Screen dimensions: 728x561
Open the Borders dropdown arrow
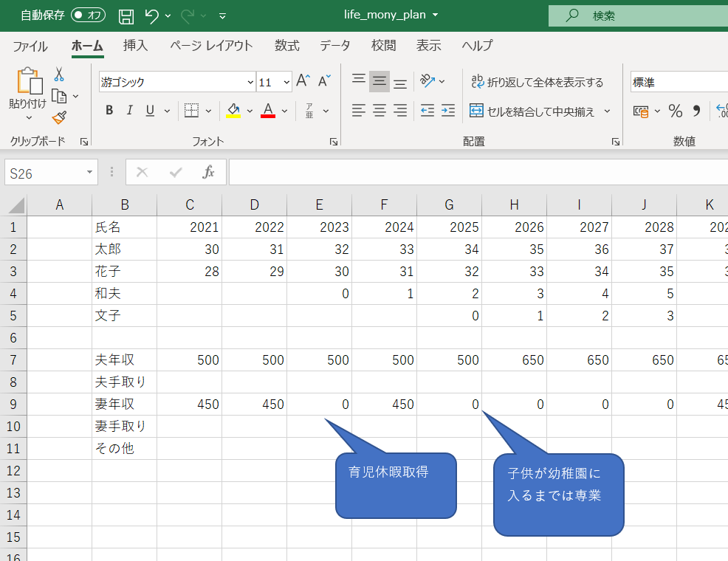coord(208,111)
